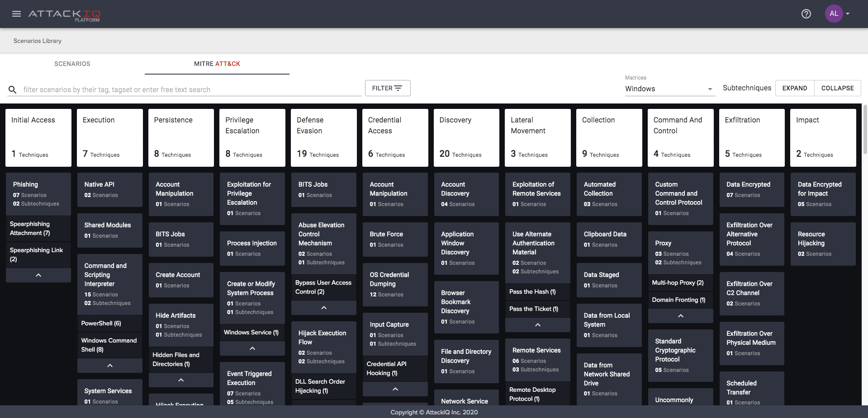Screen dimensions: 868x418
Task: Click the EXPAND button
Action: pyautogui.click(x=794, y=88)
